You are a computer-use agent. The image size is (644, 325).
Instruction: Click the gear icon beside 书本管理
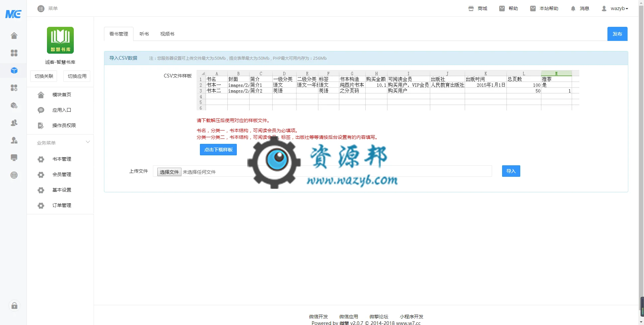(41, 159)
